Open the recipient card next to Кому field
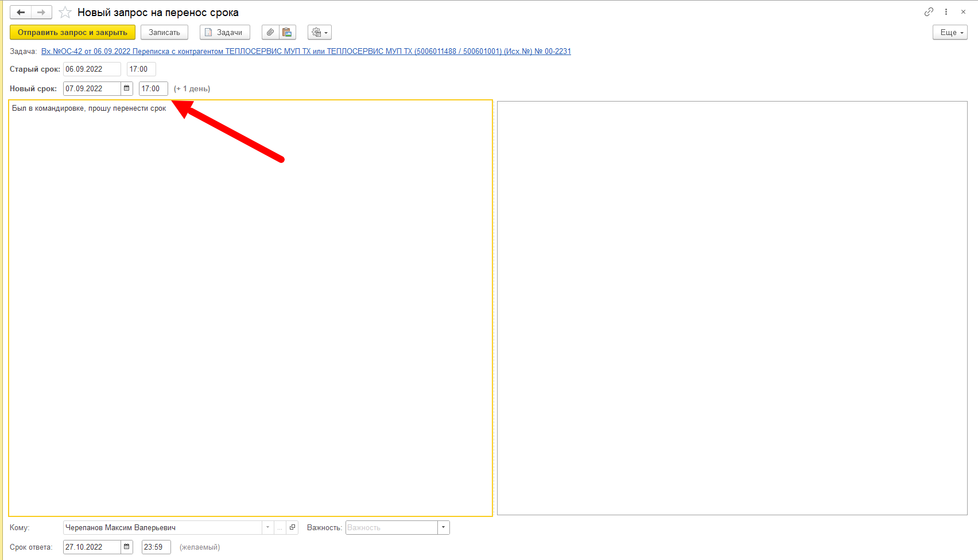The image size is (978, 560). click(x=292, y=527)
